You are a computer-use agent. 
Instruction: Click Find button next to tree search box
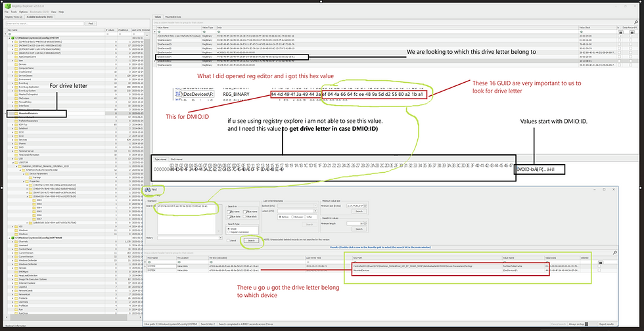(x=91, y=24)
